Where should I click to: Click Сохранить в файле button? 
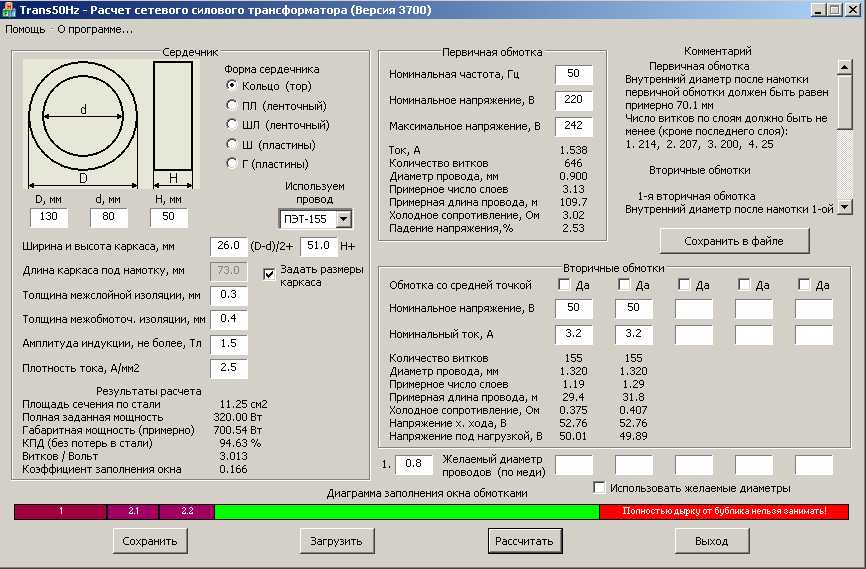point(734,241)
